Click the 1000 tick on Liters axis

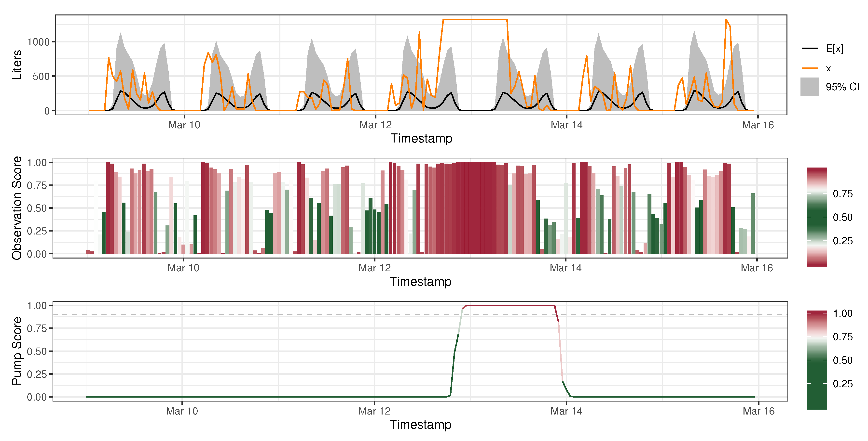tap(38, 42)
